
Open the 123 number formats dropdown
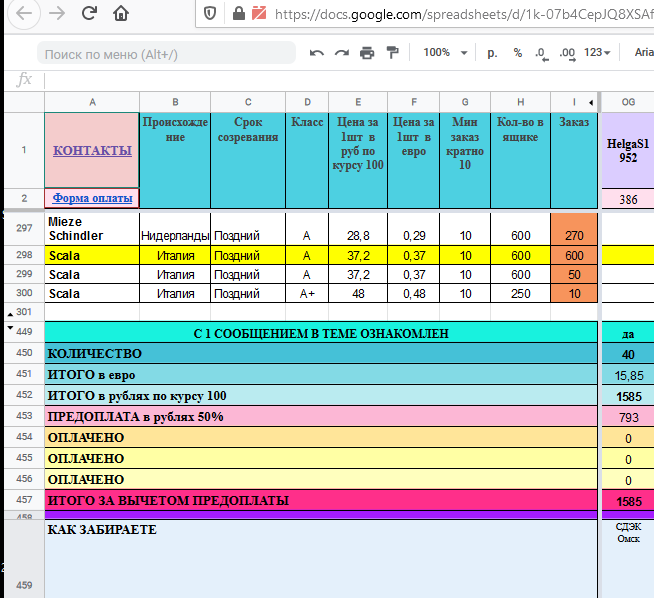click(x=598, y=53)
